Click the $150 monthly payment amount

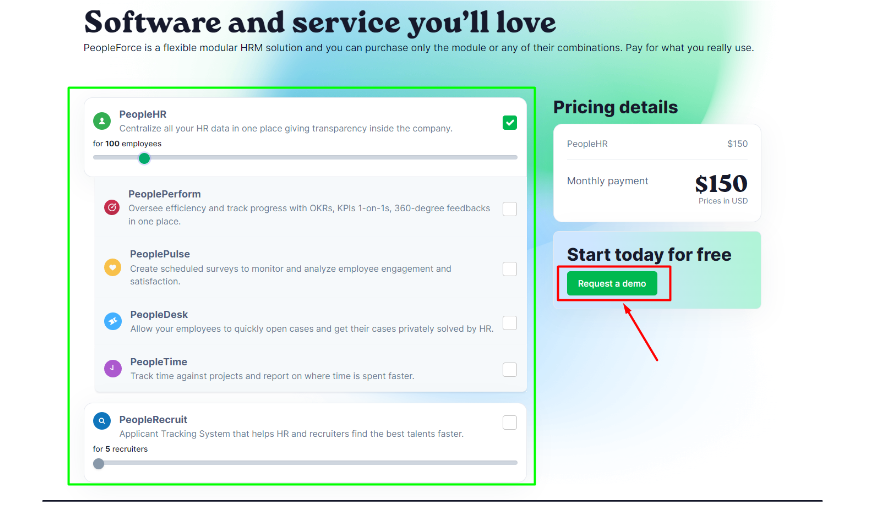click(721, 184)
